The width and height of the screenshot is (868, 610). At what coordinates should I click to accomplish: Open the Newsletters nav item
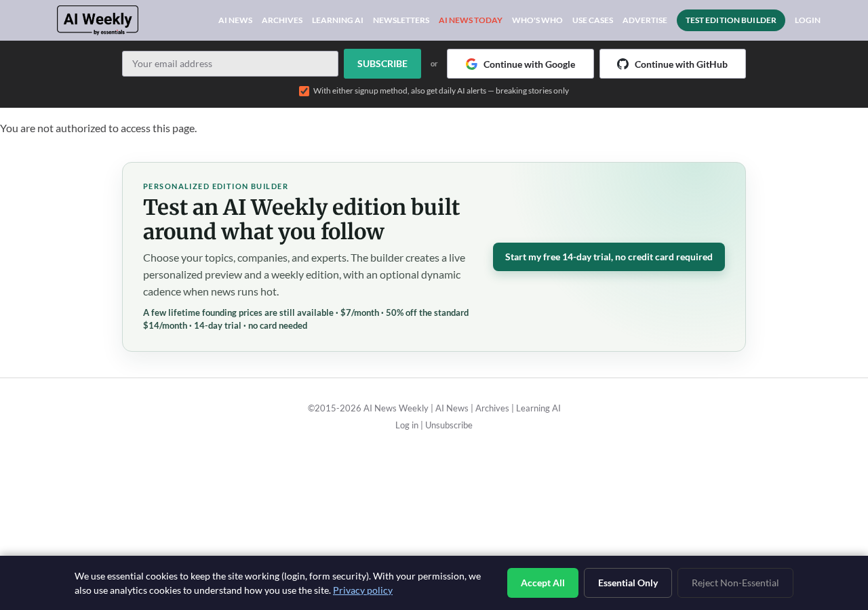[401, 20]
